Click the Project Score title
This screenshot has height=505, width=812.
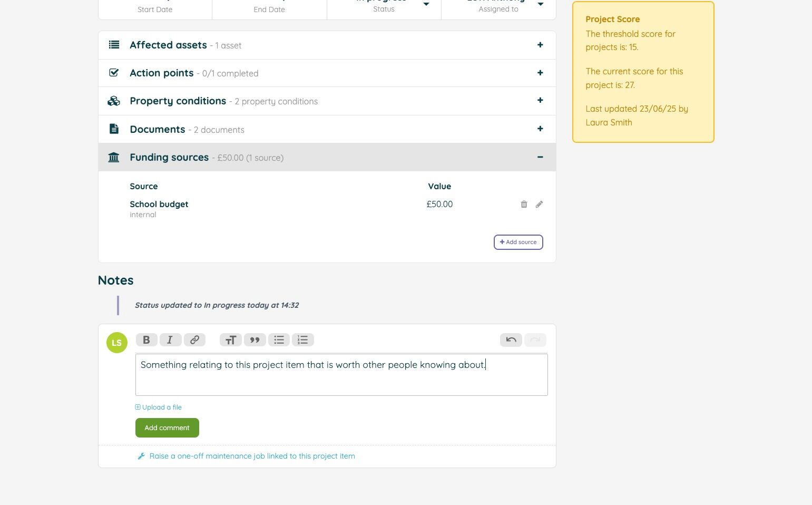click(613, 20)
